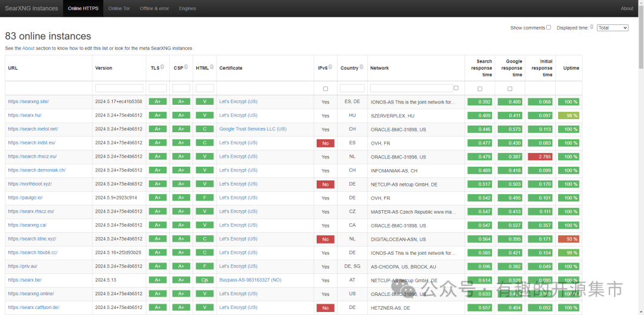
Task: Open the About page in navbar
Action: point(627,8)
